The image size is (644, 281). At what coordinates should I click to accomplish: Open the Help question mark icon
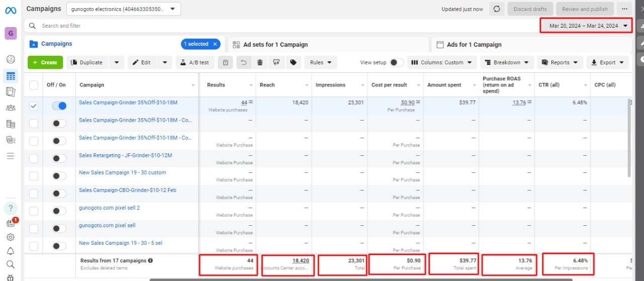click(x=11, y=208)
